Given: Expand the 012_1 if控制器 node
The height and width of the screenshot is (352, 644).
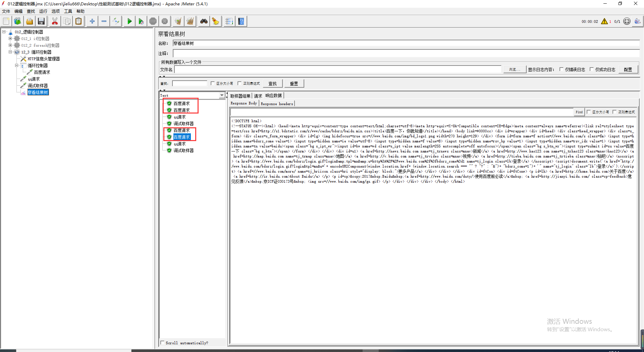Looking at the screenshot, I should [x=10, y=39].
